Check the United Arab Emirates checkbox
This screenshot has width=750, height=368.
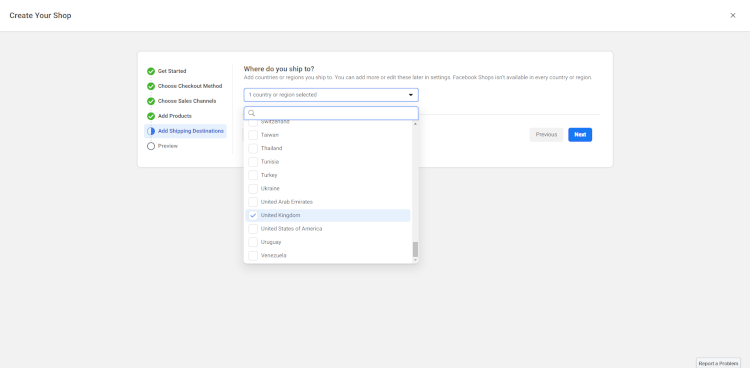click(253, 202)
